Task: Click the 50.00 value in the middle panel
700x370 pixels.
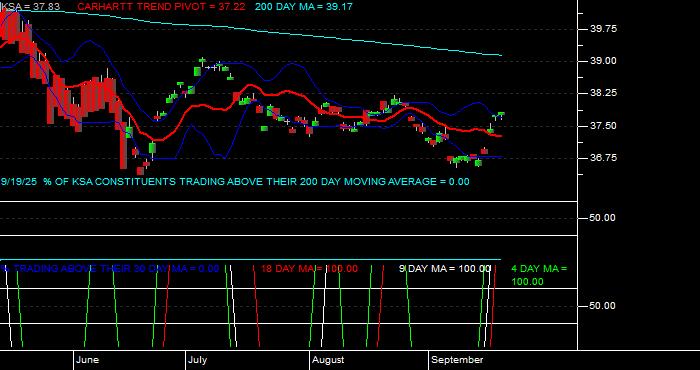Action: click(603, 218)
